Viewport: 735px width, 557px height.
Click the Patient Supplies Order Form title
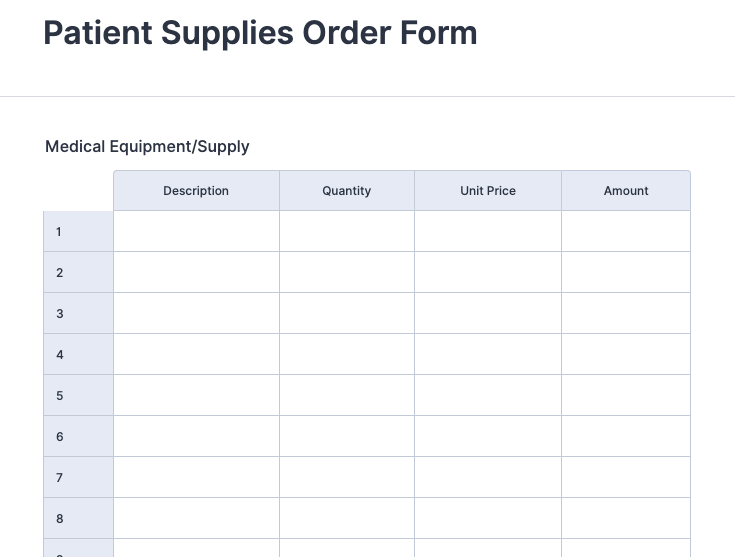coord(260,34)
